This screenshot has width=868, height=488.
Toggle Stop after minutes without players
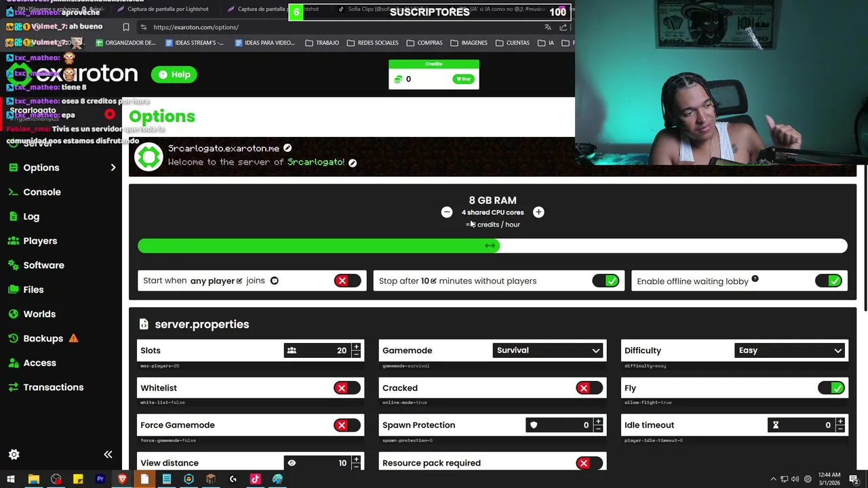[606, 281]
